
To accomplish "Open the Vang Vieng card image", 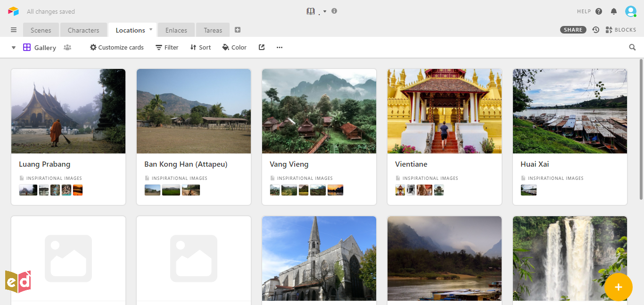I will click(319, 111).
